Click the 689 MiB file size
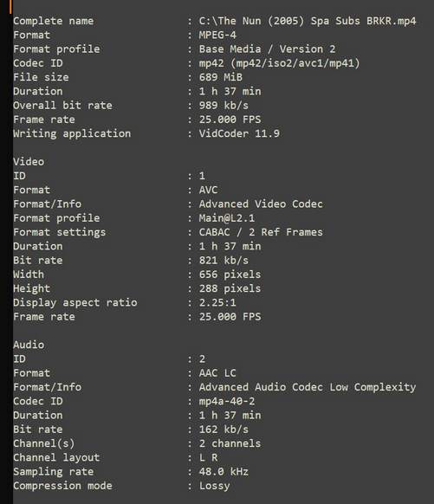Image resolution: width=434 pixels, height=504 pixels. (221, 77)
